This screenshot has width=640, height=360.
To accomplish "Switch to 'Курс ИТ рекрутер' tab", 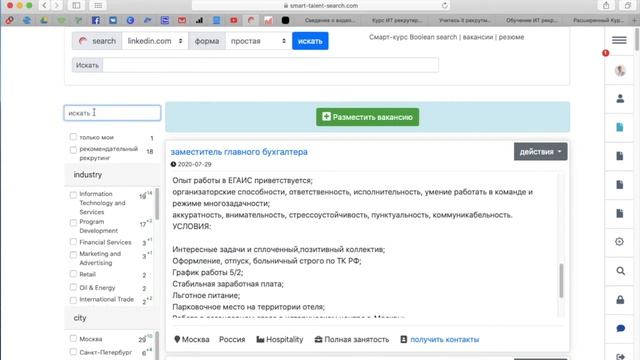I will [397, 20].
